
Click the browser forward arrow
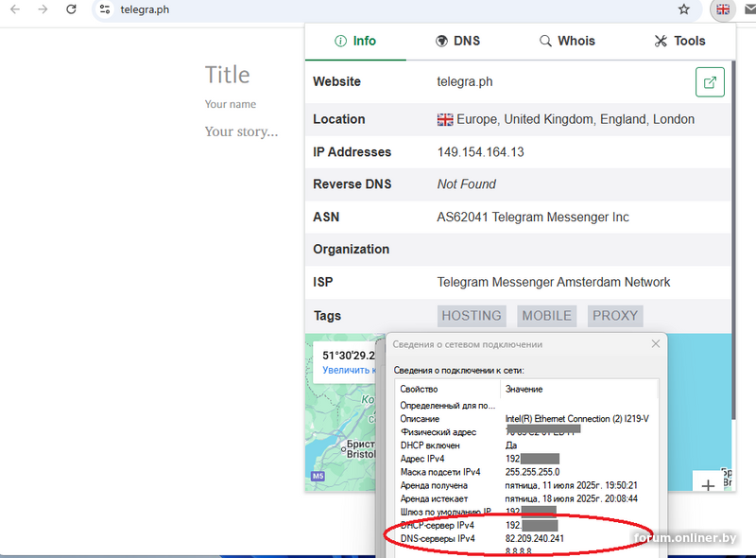pos(43,9)
